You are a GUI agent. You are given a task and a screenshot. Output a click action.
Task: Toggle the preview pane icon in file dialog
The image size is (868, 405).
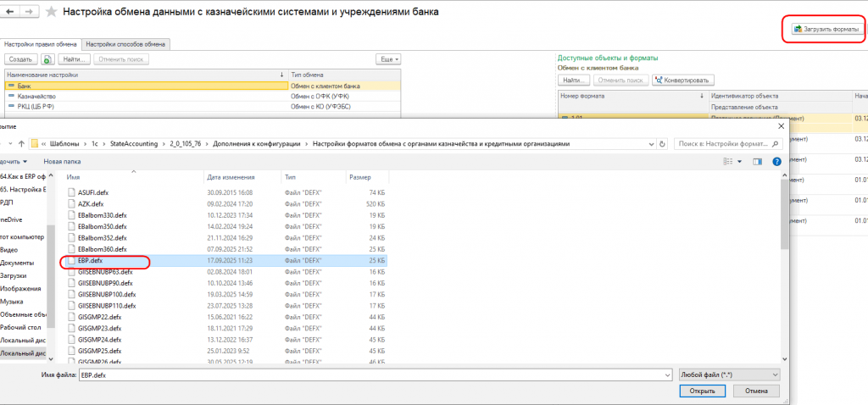coord(758,162)
